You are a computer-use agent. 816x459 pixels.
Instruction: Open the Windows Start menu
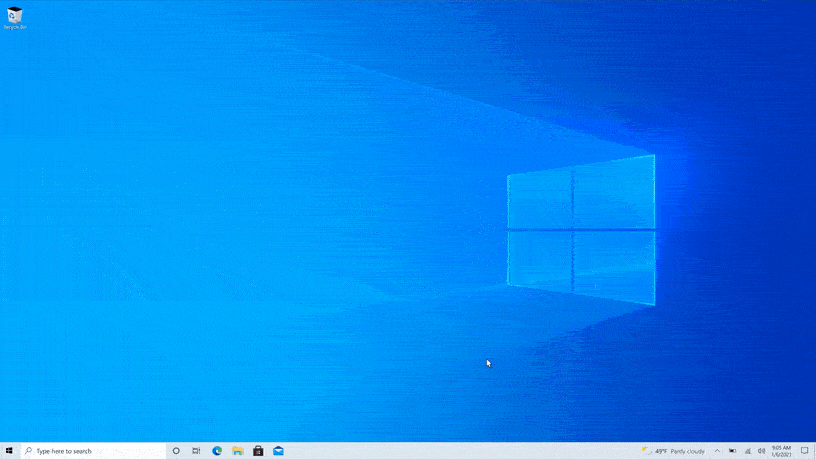coord(9,451)
